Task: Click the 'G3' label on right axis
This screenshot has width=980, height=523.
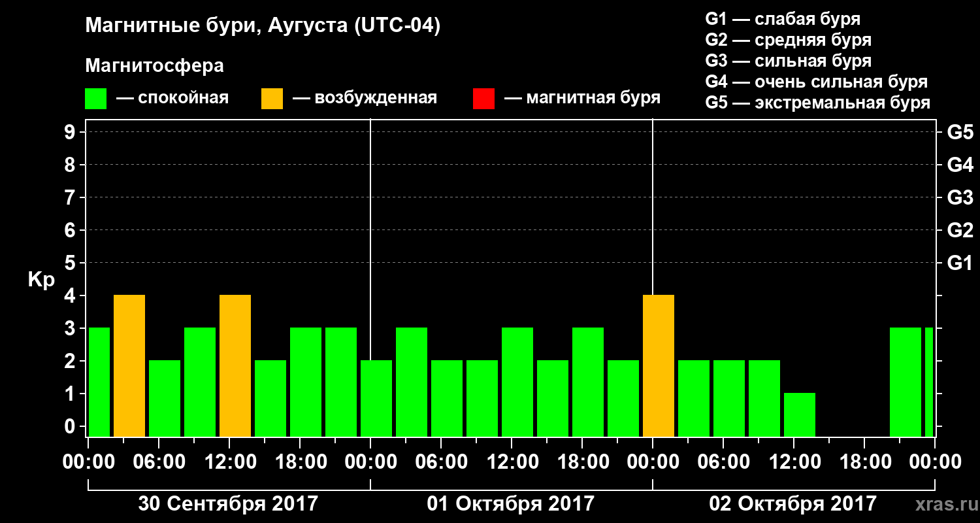Action: (x=960, y=197)
